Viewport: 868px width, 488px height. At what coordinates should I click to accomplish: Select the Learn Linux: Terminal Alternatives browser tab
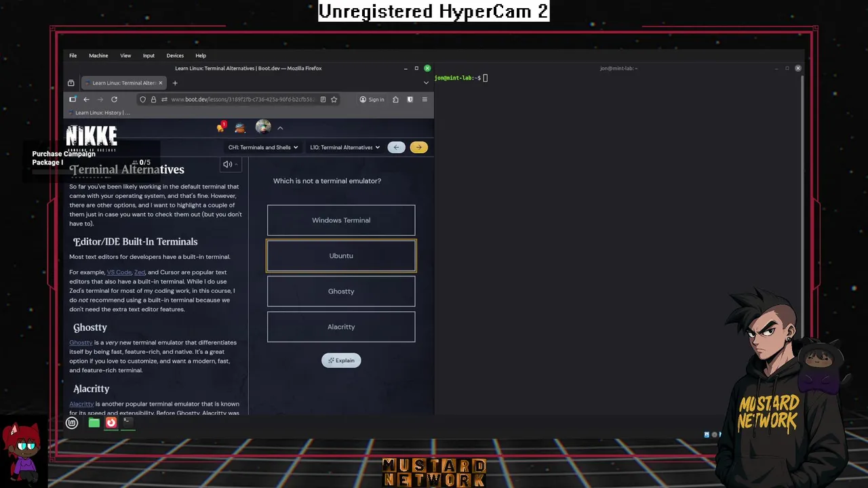tap(123, 83)
